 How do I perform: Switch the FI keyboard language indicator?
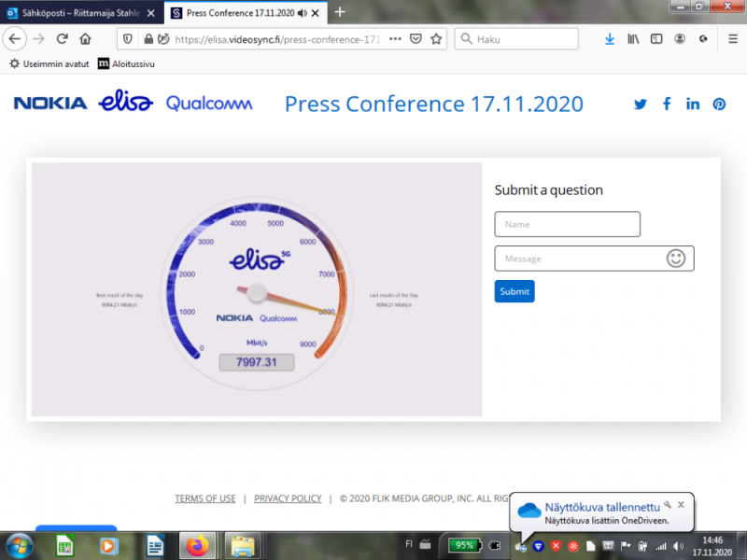(409, 544)
